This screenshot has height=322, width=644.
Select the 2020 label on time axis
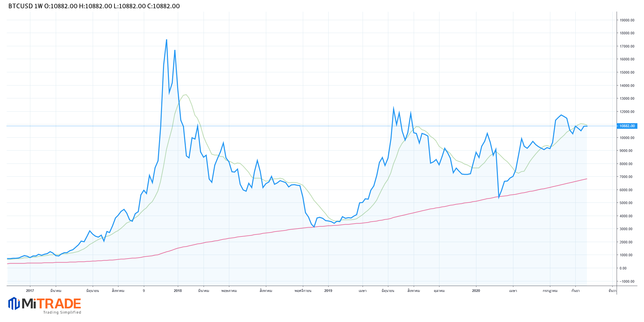[476, 291]
